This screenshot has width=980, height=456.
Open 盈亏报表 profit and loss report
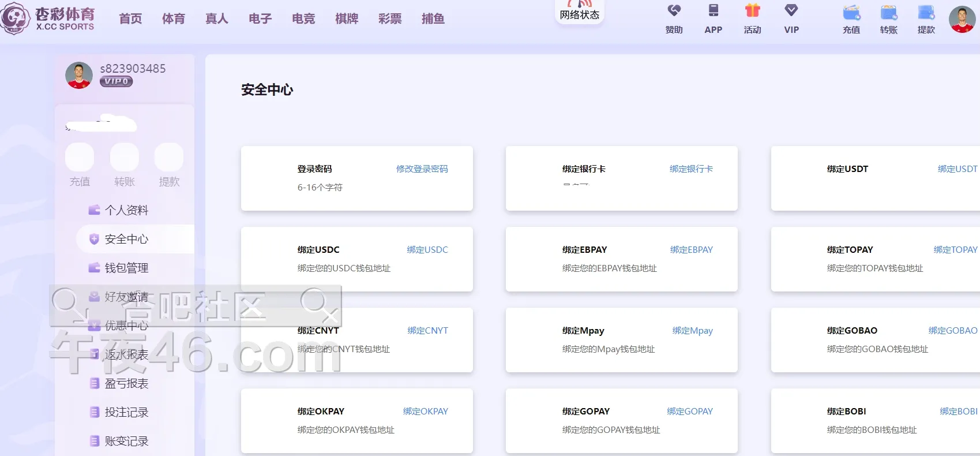coord(126,383)
